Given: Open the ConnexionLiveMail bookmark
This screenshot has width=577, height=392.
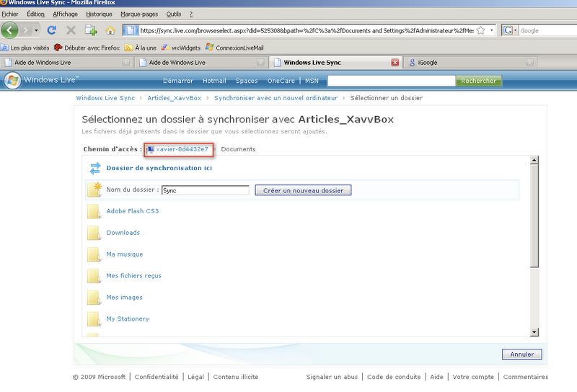Looking at the screenshot, I should 235,48.
